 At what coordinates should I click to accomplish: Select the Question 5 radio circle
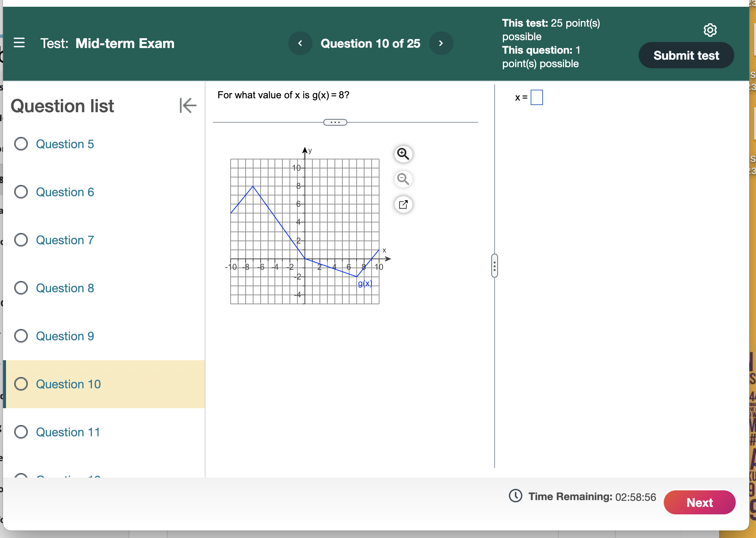pos(21,144)
